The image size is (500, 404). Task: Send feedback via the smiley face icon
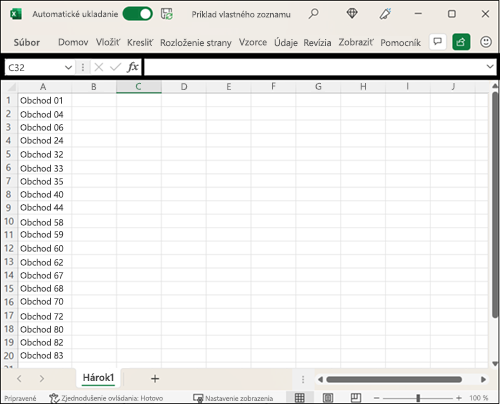coord(486,42)
